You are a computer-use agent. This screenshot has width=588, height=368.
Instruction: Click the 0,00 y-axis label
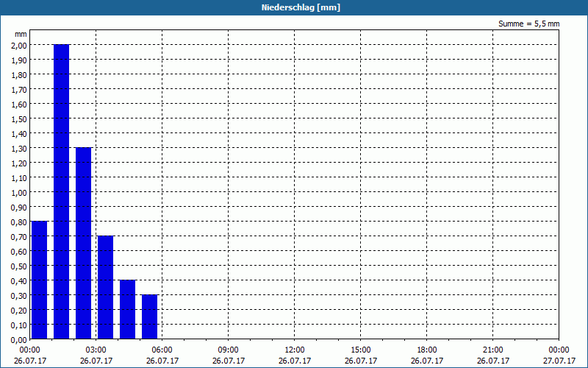tap(21, 339)
